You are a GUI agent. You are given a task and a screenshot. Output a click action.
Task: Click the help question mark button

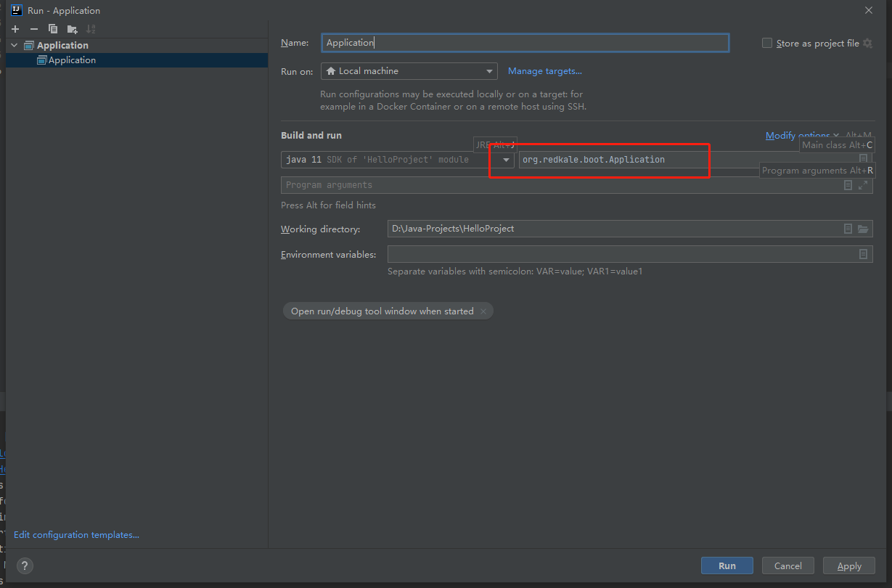pyautogui.click(x=25, y=566)
